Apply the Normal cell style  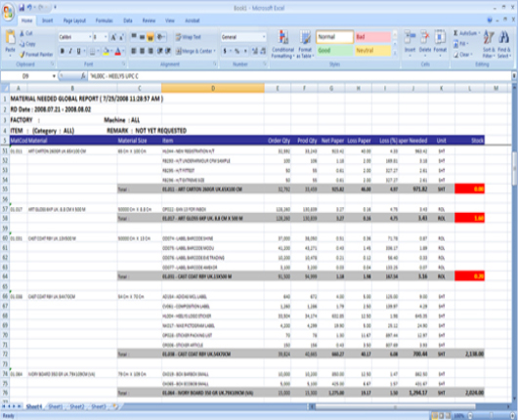334,37
